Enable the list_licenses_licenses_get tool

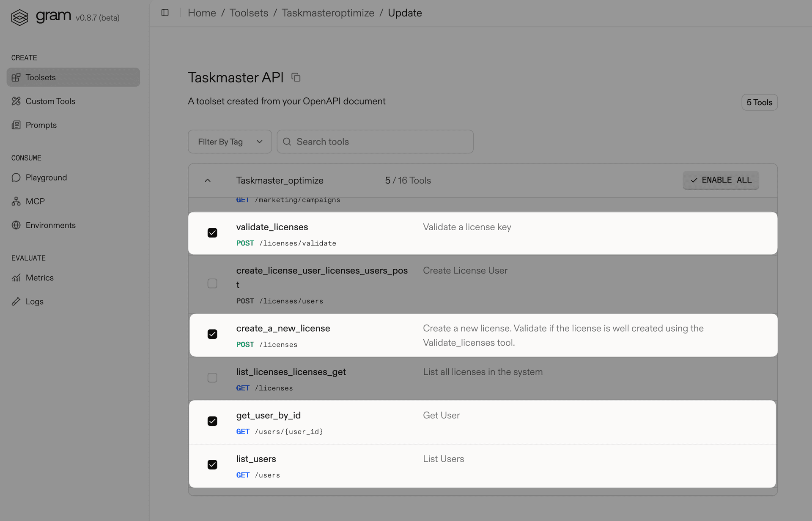[212, 377]
